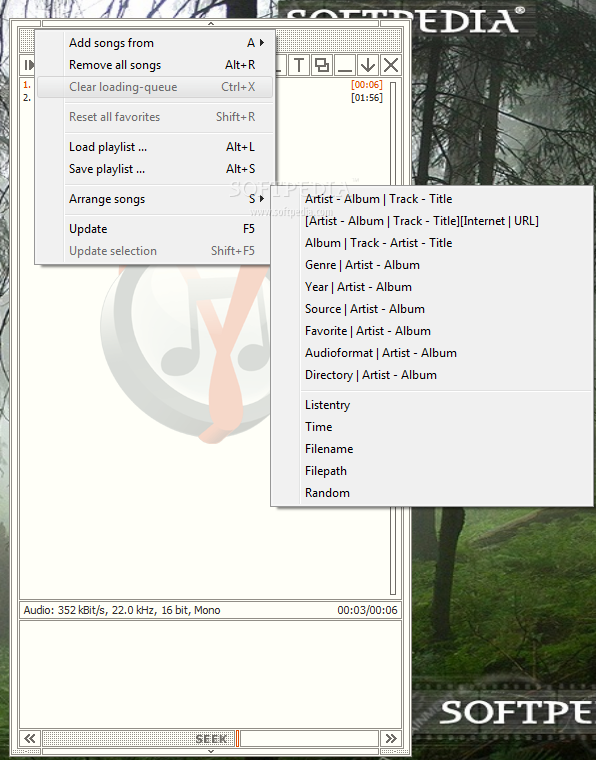The height and width of the screenshot is (760, 596).
Task: Click the underscore minimize icon in player toolbar
Action: (x=345, y=65)
